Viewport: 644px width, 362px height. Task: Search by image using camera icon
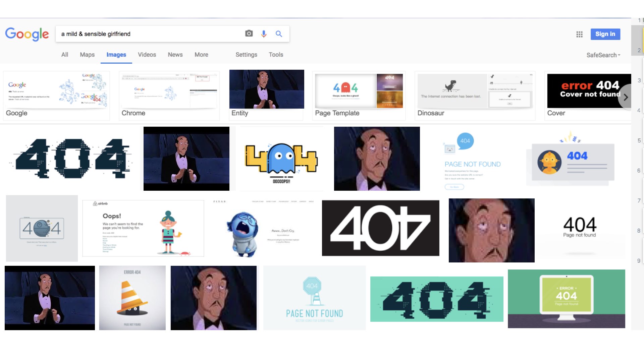(249, 34)
